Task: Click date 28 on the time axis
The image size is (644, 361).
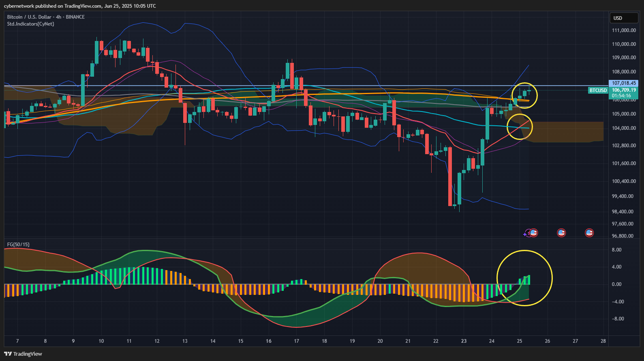Action: click(x=603, y=341)
